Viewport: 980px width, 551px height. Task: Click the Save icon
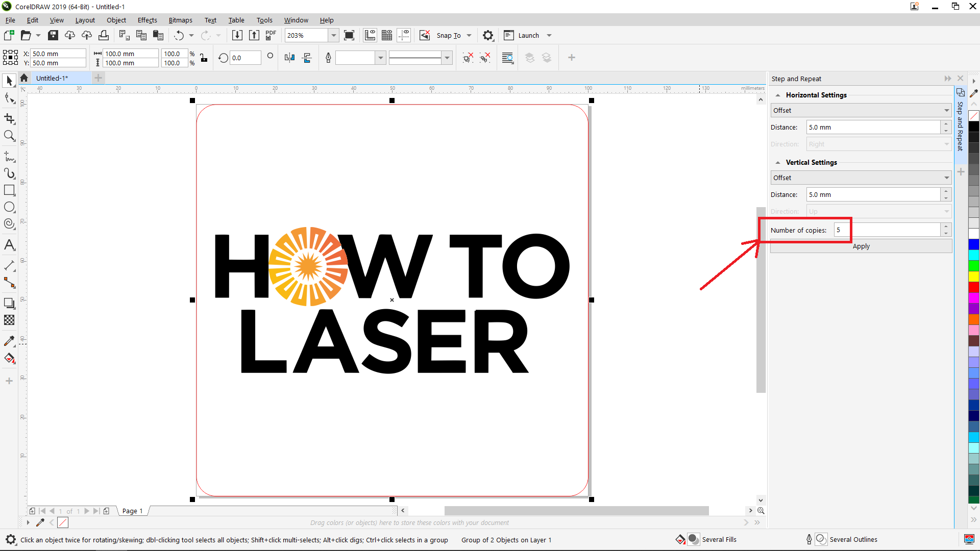(x=53, y=35)
